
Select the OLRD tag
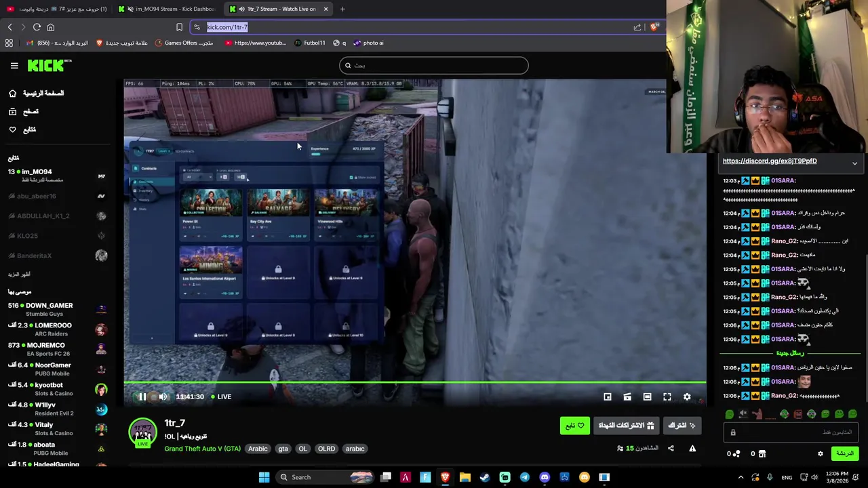click(326, 449)
